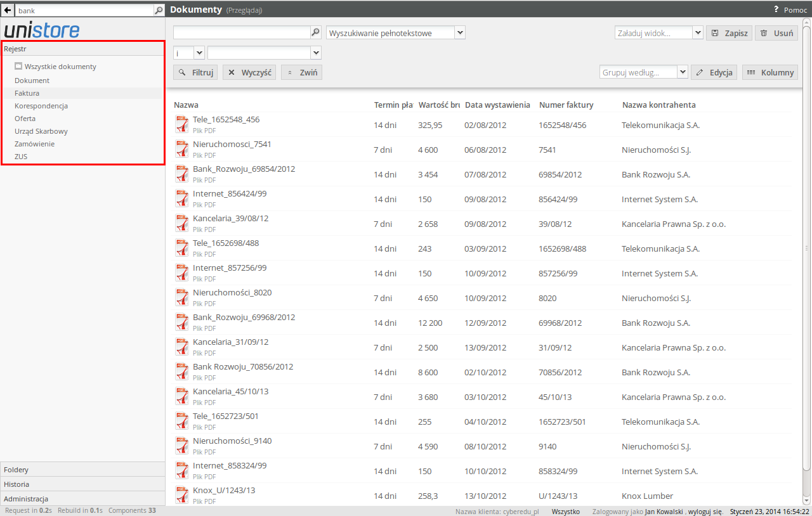The width and height of the screenshot is (812, 516).
Task: Click PDF icon of Nieruchomości_8020
Action: pyautogui.click(x=182, y=297)
